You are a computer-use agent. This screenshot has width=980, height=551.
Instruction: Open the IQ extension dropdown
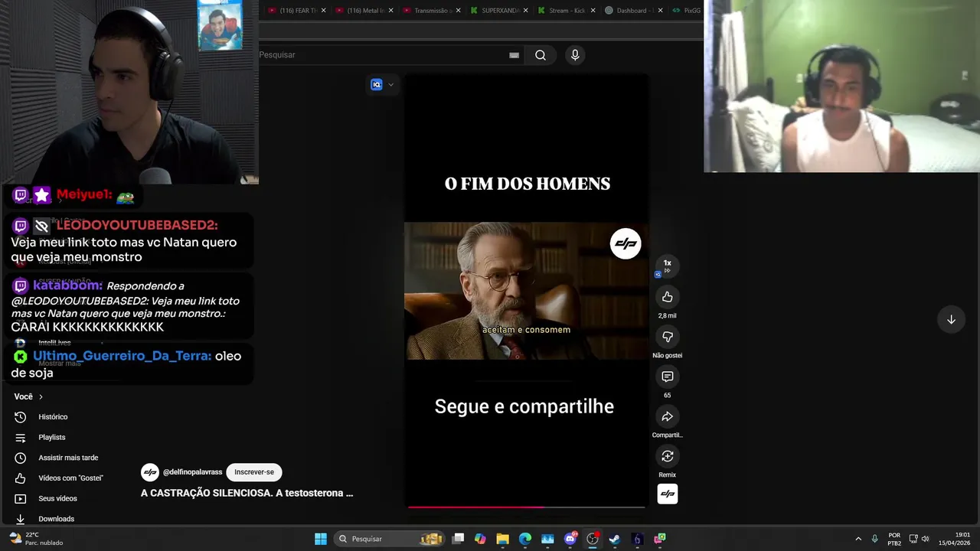point(382,84)
